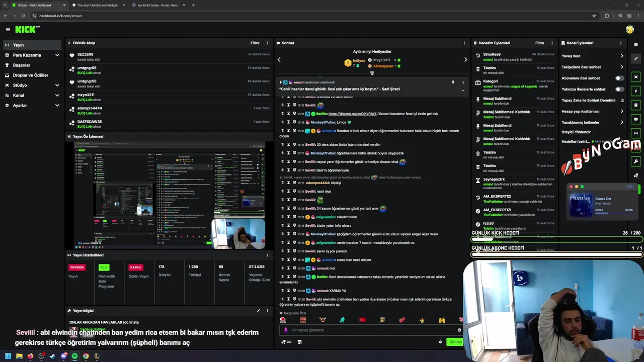
Task: Open Yavaş mod settings
Action: (x=592, y=56)
